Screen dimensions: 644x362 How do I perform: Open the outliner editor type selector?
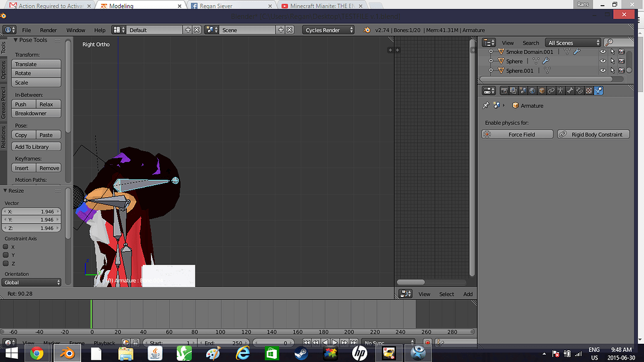pyautogui.click(x=489, y=43)
